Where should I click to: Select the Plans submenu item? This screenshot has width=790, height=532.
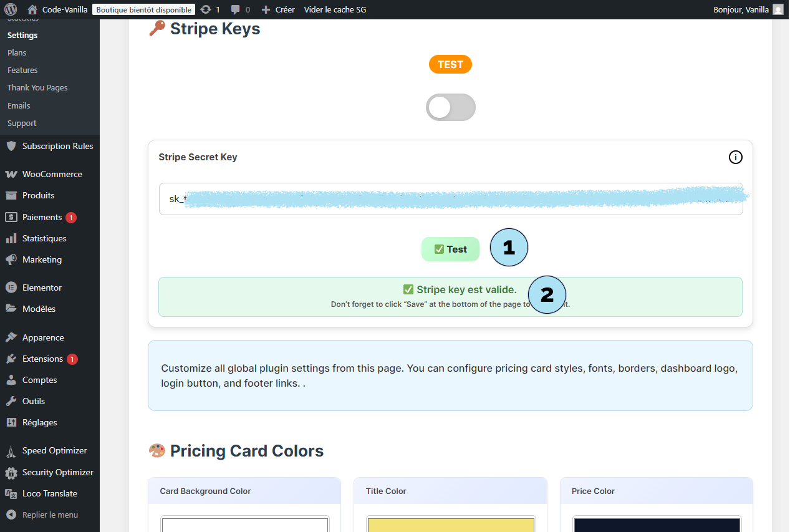(x=17, y=53)
